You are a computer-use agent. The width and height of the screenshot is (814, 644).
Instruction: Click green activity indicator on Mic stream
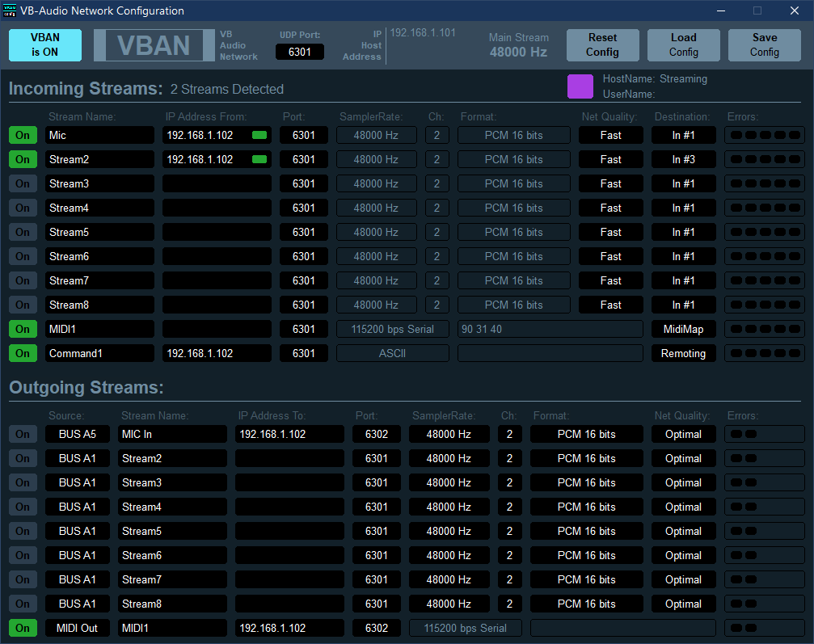(259, 135)
